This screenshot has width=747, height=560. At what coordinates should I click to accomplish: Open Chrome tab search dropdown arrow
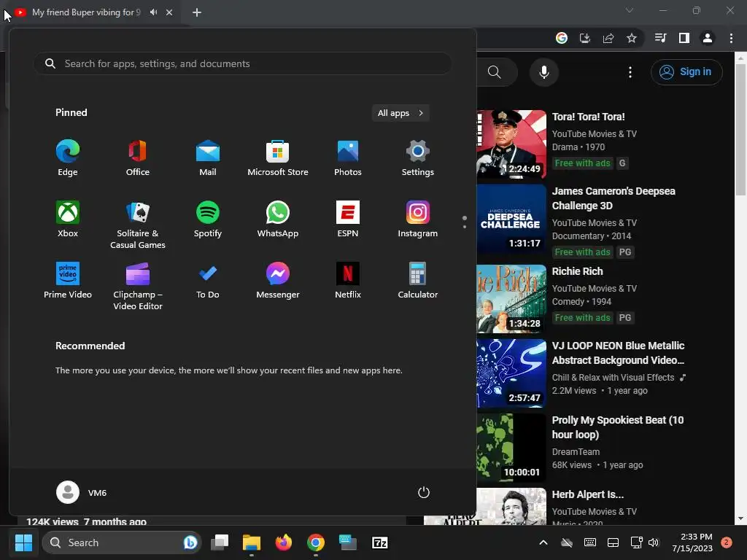(x=630, y=10)
